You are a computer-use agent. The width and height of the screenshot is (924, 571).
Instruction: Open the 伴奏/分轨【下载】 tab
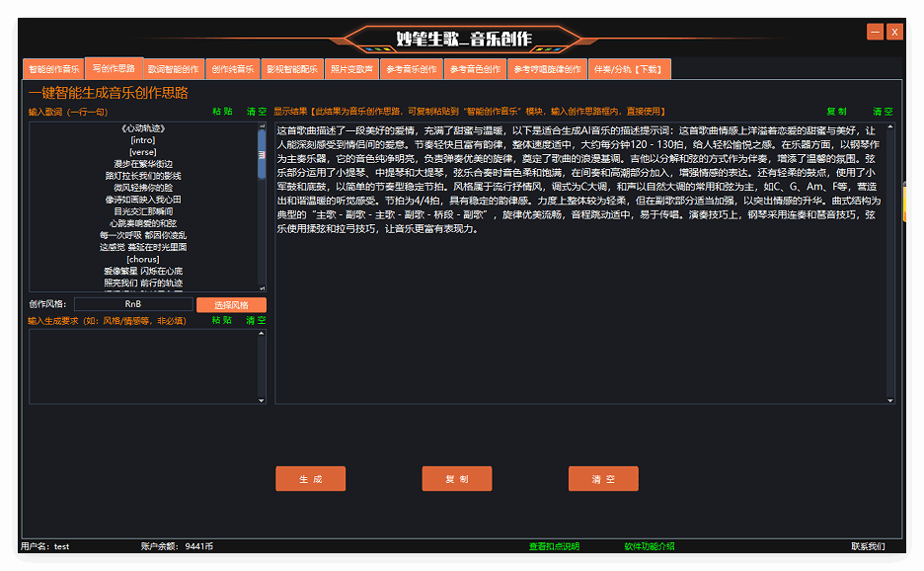(x=630, y=69)
